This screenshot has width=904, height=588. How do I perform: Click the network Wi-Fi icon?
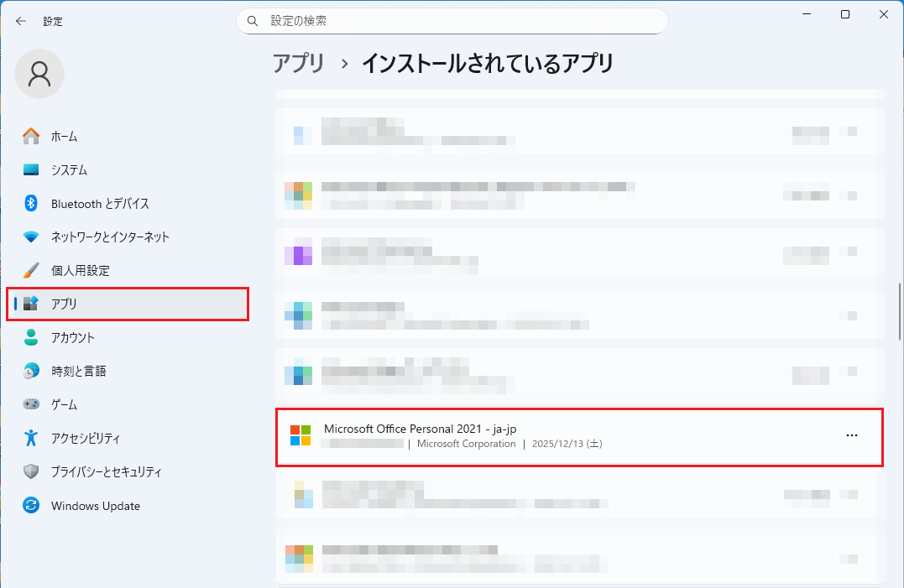(31, 237)
